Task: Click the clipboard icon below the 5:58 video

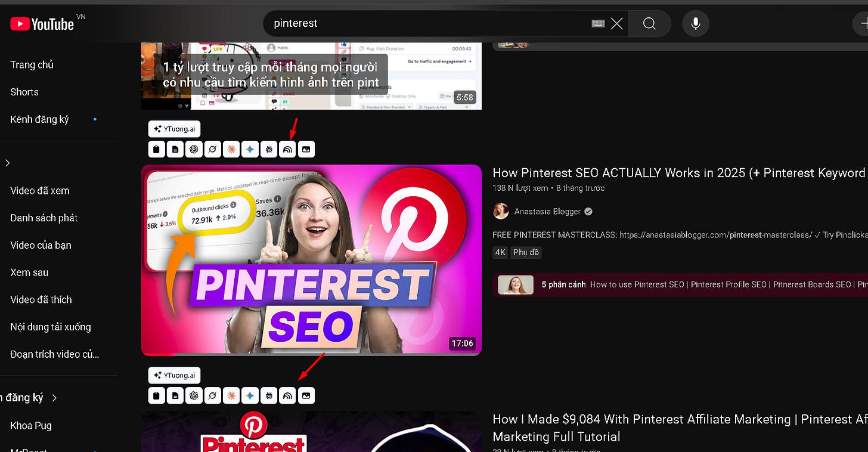Action: pyautogui.click(x=156, y=150)
